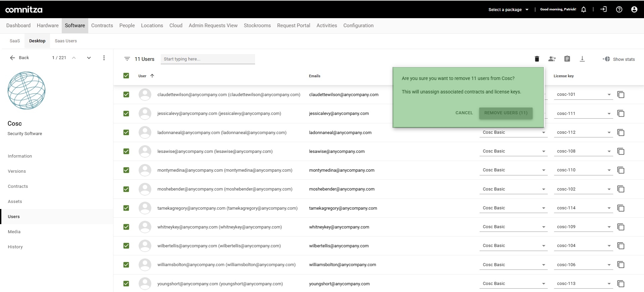Open the notifications bell icon
The width and height of the screenshot is (644, 292).
(584, 9)
